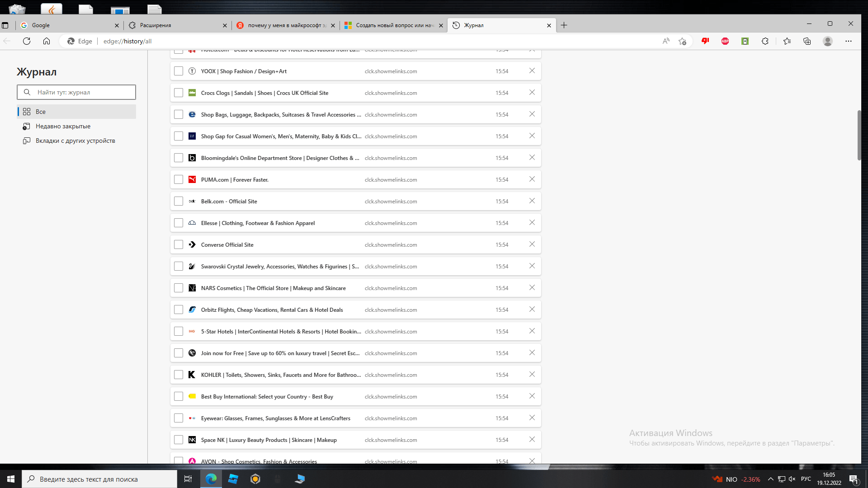Open Недавно закрытые section
868x488 pixels.
76,126
